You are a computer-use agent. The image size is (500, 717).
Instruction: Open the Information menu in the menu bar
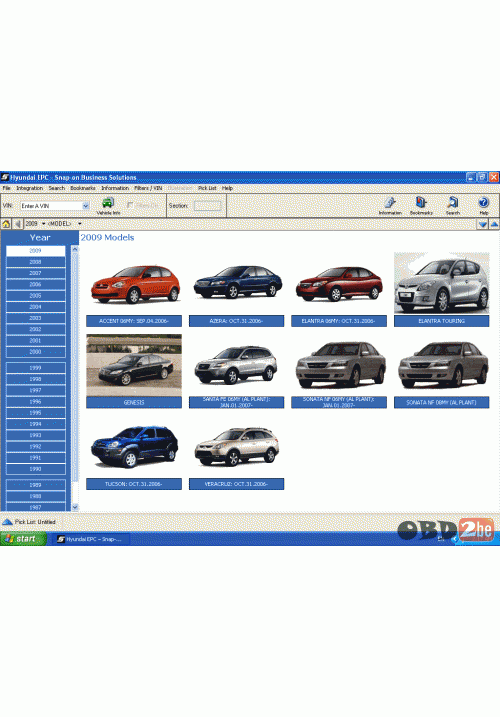(115, 188)
